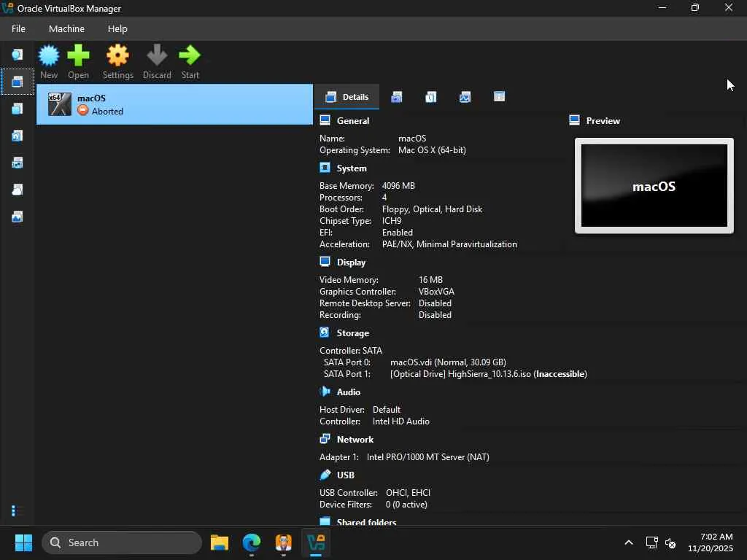Open File Explorer from the taskbar
This screenshot has height=560, width=747.
click(220, 542)
